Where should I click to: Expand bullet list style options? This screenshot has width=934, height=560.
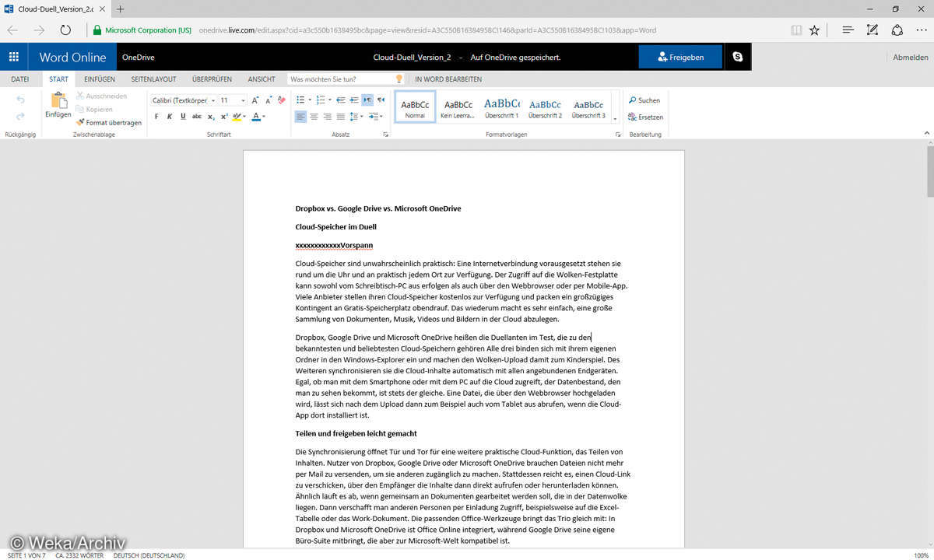[x=310, y=100]
